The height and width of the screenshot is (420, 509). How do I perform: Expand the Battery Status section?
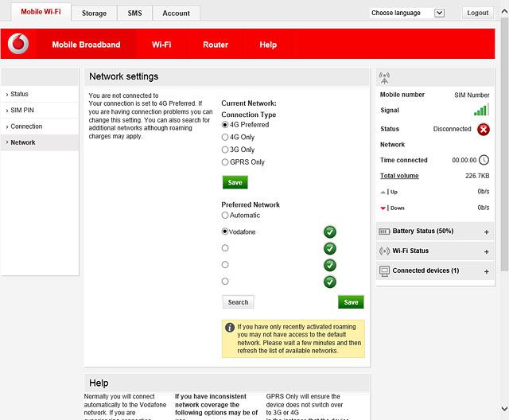(486, 231)
